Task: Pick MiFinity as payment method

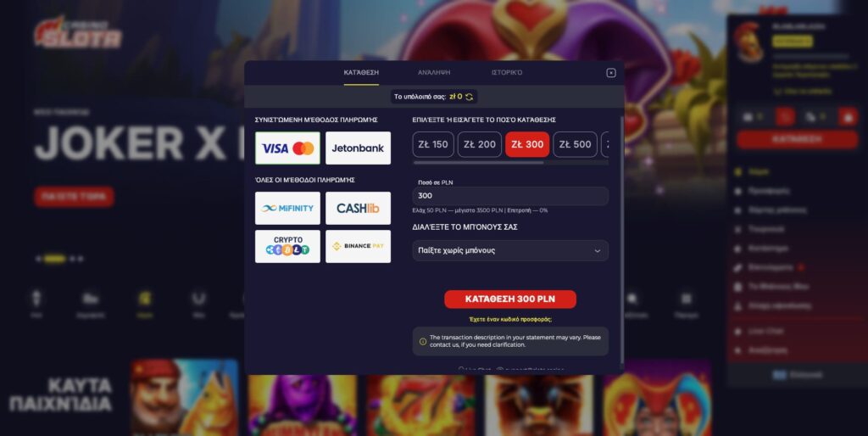Action: point(287,209)
